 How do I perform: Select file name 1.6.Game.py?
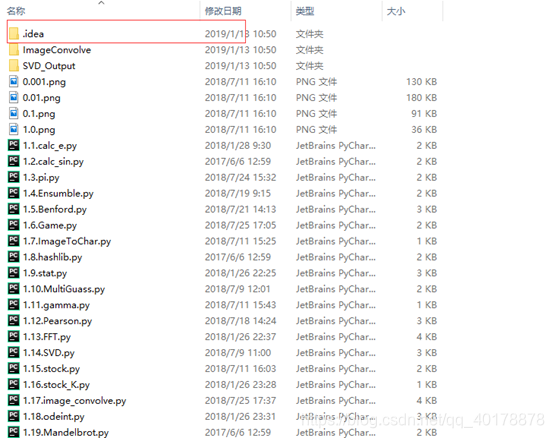coord(50,225)
